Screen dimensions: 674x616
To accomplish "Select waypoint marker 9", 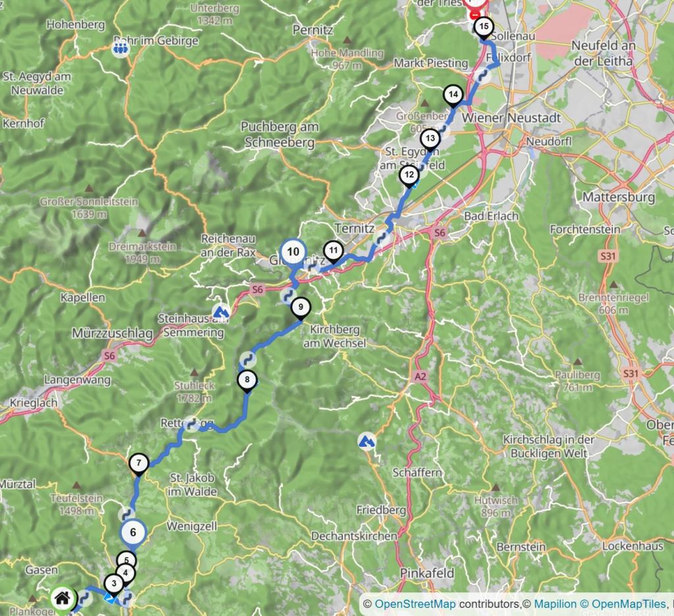I will click(300, 308).
